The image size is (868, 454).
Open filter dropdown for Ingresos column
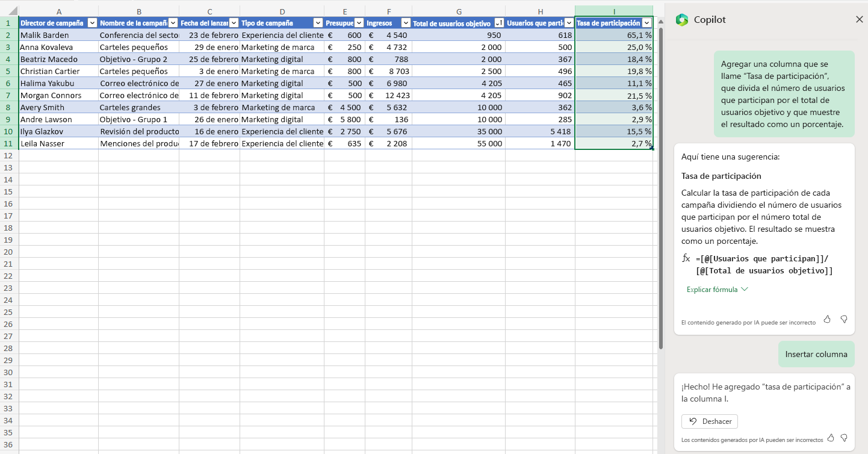coord(406,23)
